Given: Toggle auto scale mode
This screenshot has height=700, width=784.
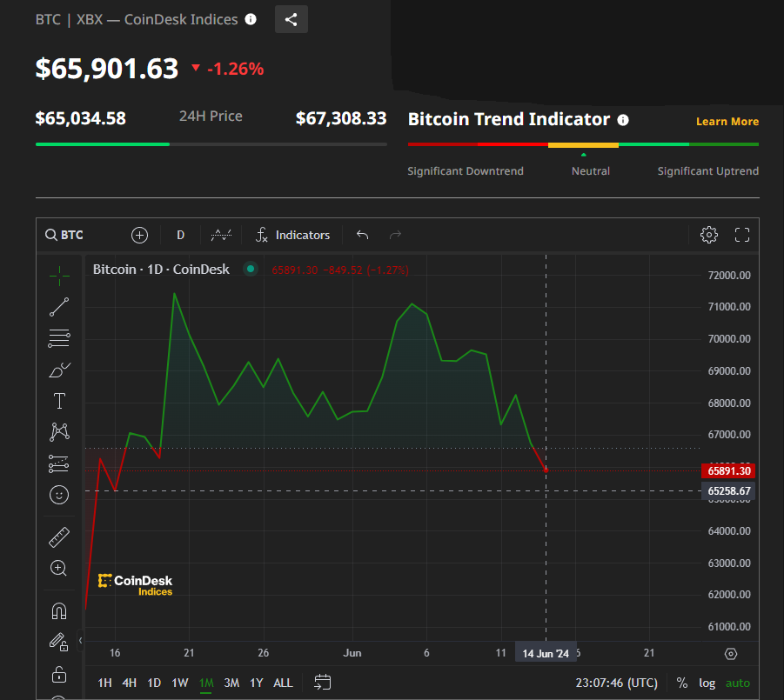Looking at the screenshot, I should click(738, 683).
